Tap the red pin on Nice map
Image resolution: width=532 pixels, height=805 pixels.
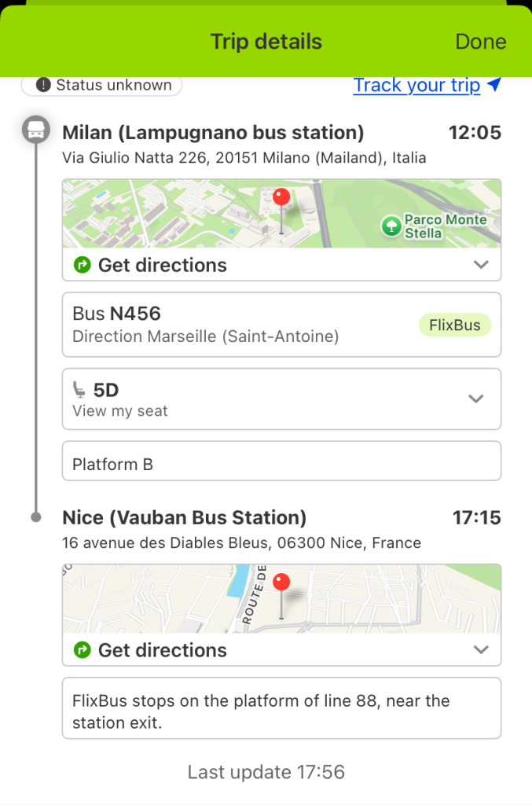(281, 583)
